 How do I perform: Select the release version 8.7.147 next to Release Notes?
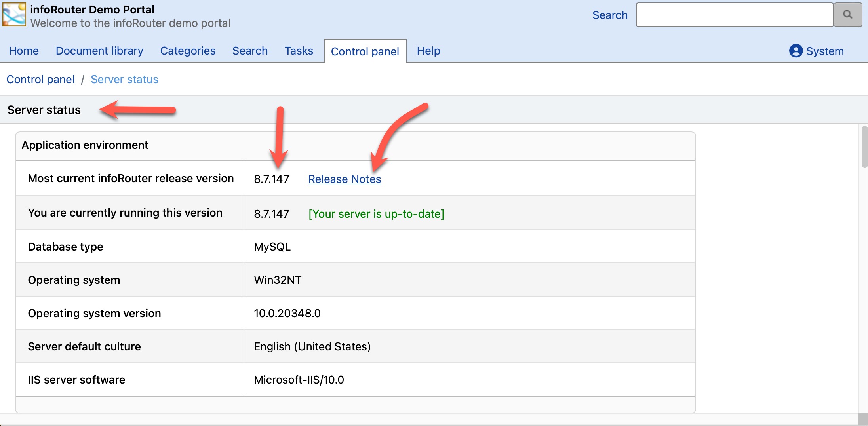coord(272,179)
